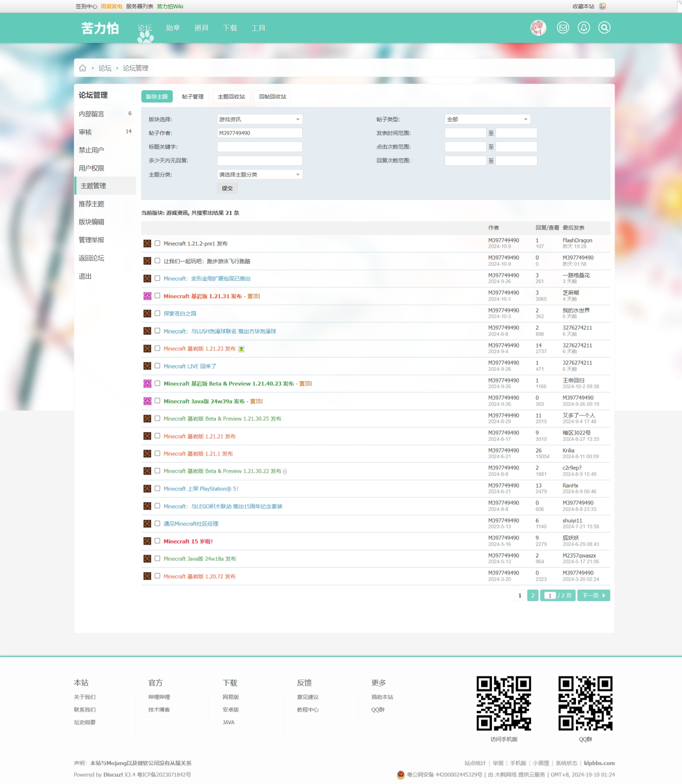
Task: Go to home via breadcrumb house icon
Action: coord(82,68)
